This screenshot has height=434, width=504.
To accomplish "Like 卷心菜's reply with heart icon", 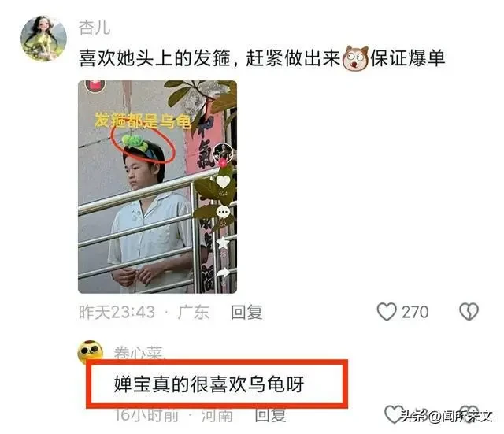I will (394, 414).
